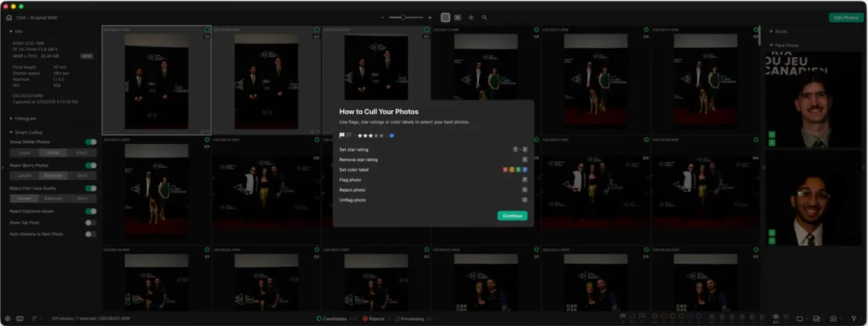Screen dimensions: 868x326
Task: Click the Edit Photos button
Action: tap(846, 18)
